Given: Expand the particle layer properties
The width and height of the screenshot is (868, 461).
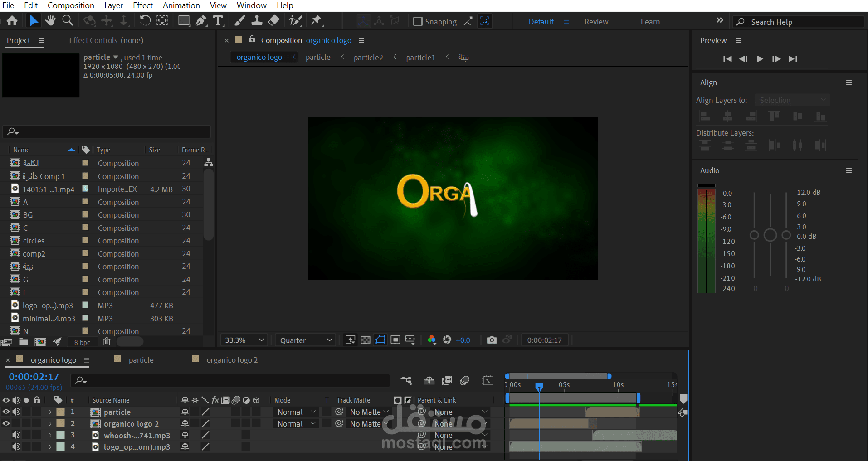Looking at the screenshot, I should click(x=50, y=412).
